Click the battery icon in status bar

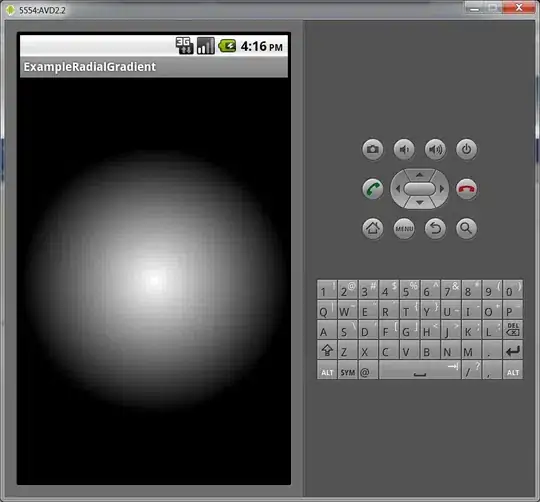pos(227,46)
